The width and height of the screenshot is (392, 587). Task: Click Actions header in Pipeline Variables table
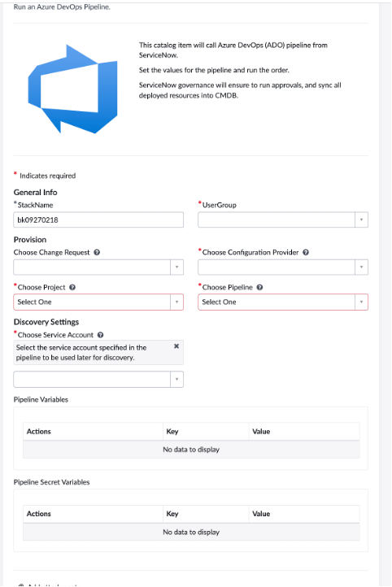[x=38, y=431]
